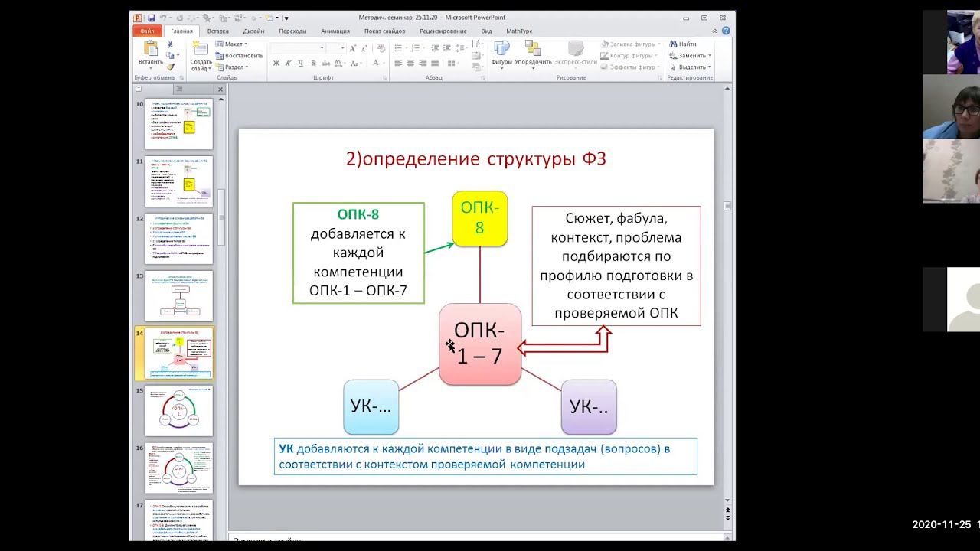Apply italic with the К button

coord(288,64)
